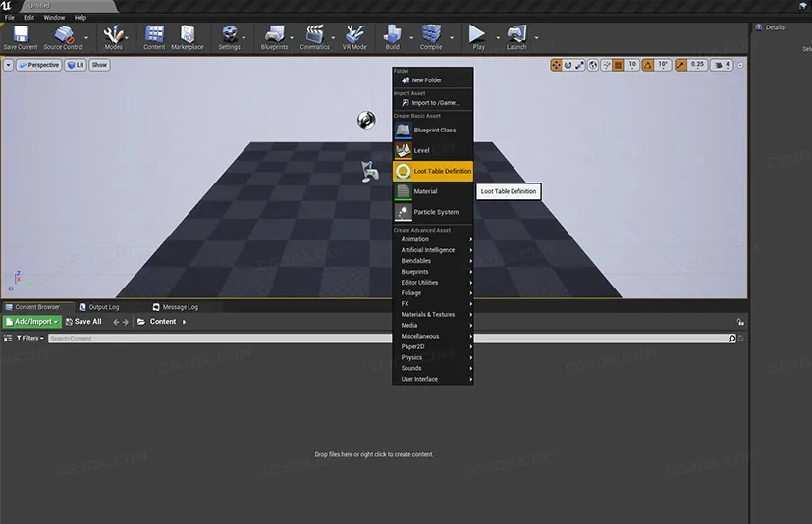Create a Level asset from menu
This screenshot has width=812, height=524.
point(433,151)
